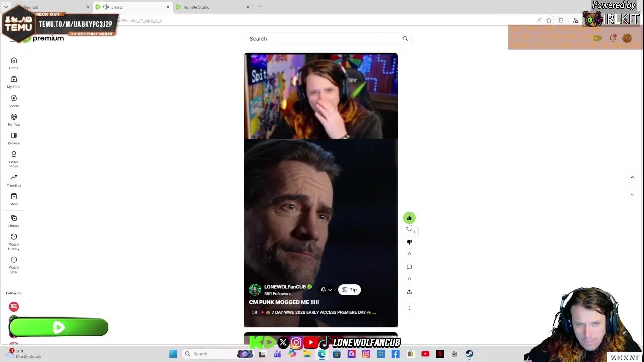644x362 pixels.
Task: Open the Windows Start menu
Action: [173, 354]
